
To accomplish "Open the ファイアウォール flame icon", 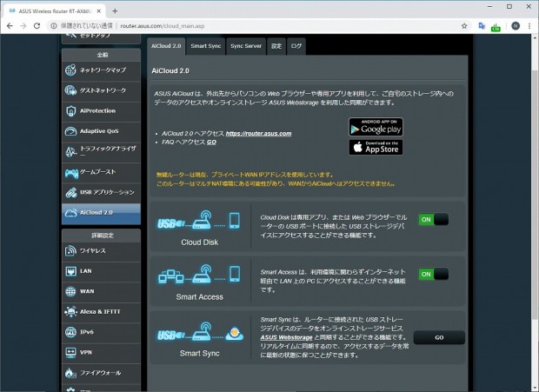I will (70, 373).
